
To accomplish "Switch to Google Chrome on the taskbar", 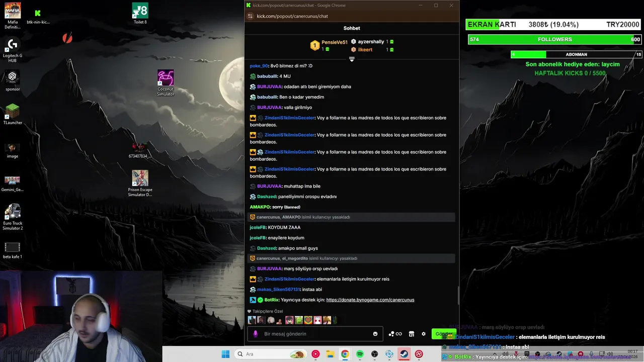I will pos(345,354).
